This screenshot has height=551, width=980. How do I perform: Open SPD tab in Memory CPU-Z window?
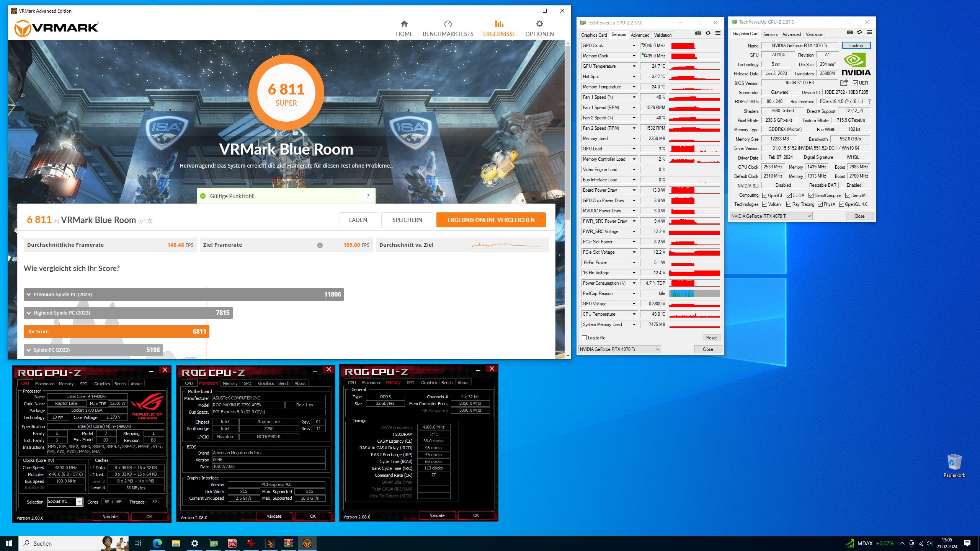click(410, 383)
